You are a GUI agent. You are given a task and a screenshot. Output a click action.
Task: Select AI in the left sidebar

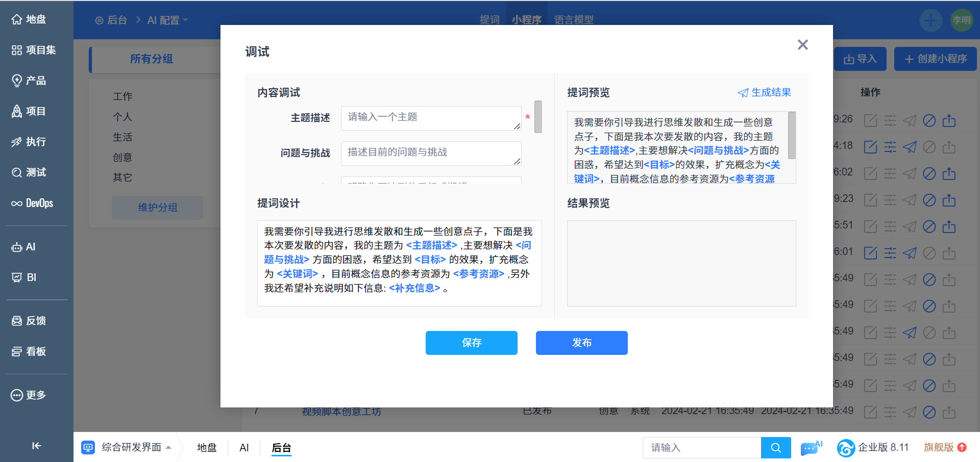pyautogui.click(x=23, y=247)
